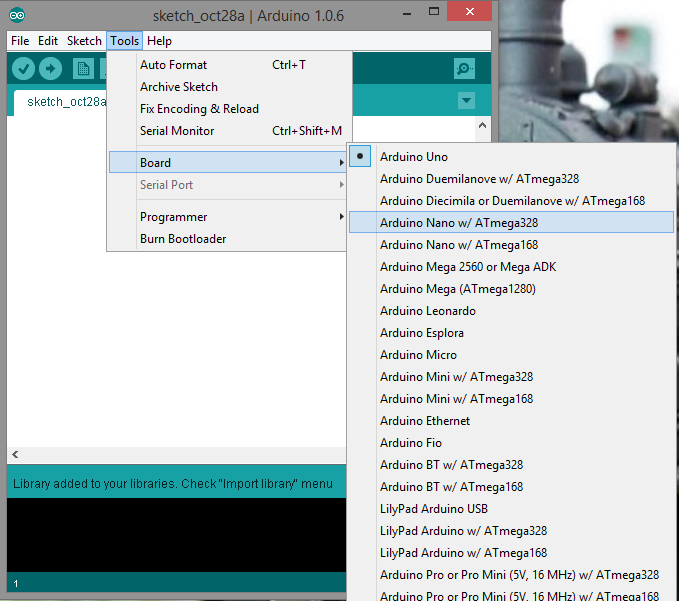Screen dimensions: 679x601
Task: Select Pro Mini 5V 16 MHz ATmega328
Action: [511, 575]
